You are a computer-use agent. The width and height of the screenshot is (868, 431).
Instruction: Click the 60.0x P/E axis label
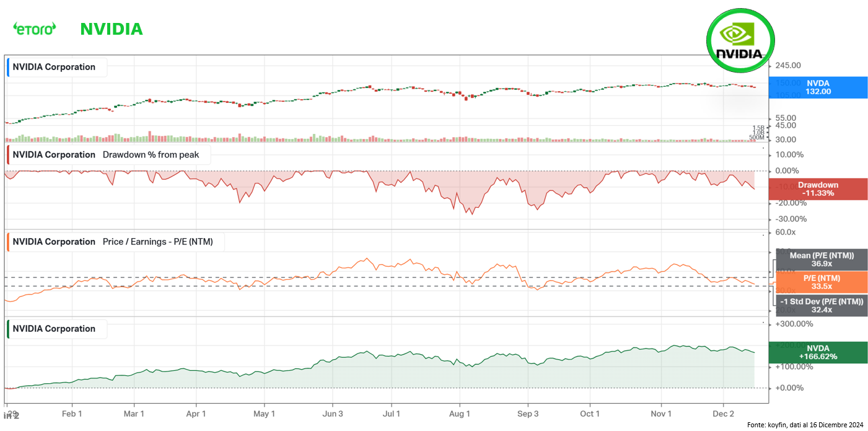(786, 232)
